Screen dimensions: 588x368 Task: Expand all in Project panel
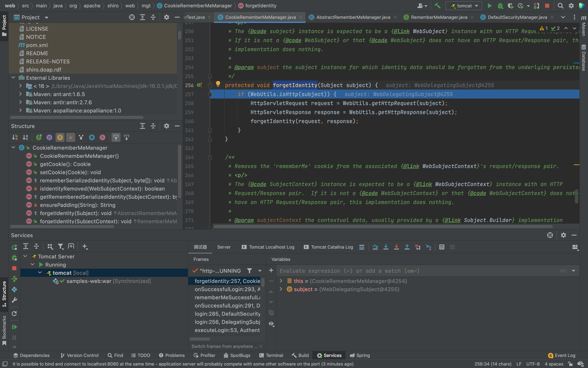coord(142,17)
